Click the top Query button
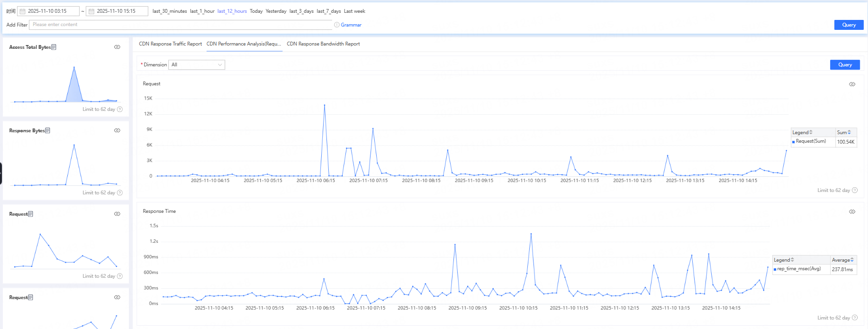 point(849,25)
